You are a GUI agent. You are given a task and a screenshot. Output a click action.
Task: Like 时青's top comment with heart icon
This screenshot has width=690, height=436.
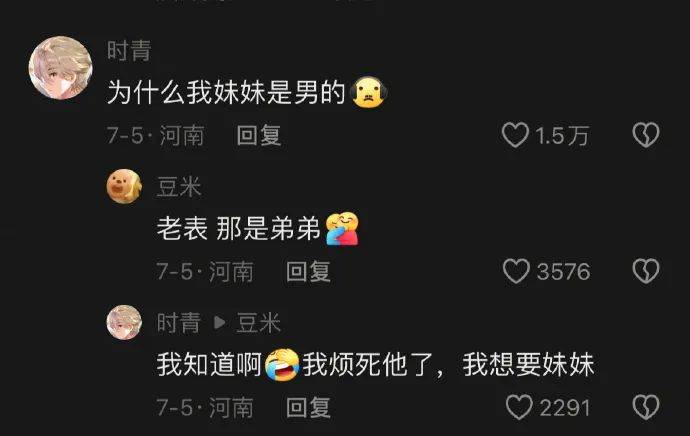point(515,135)
